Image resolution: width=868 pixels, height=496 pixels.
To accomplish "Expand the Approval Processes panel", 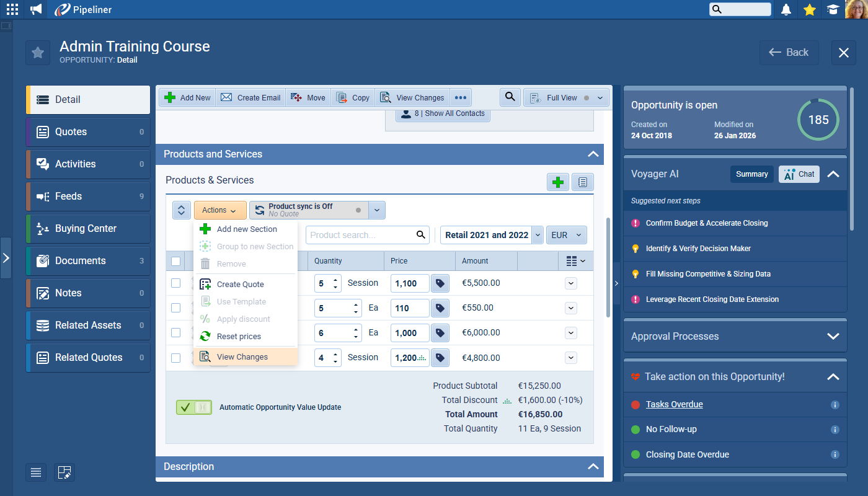I will tap(833, 336).
